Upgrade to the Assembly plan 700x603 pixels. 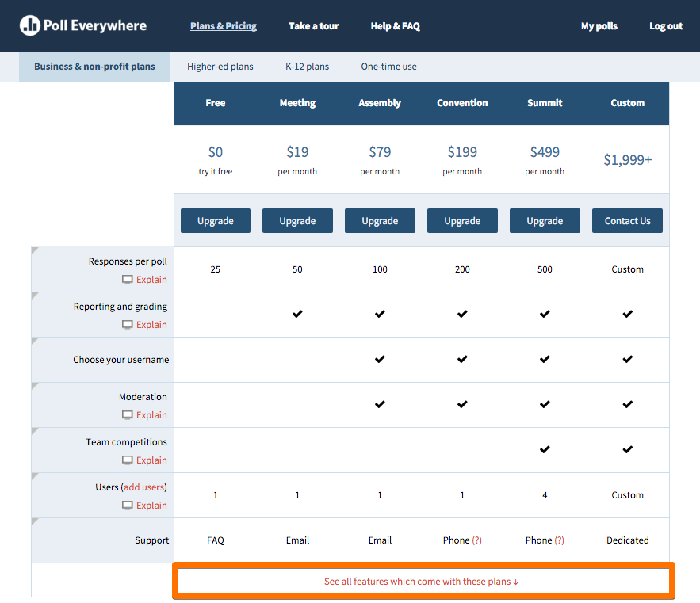click(x=380, y=220)
